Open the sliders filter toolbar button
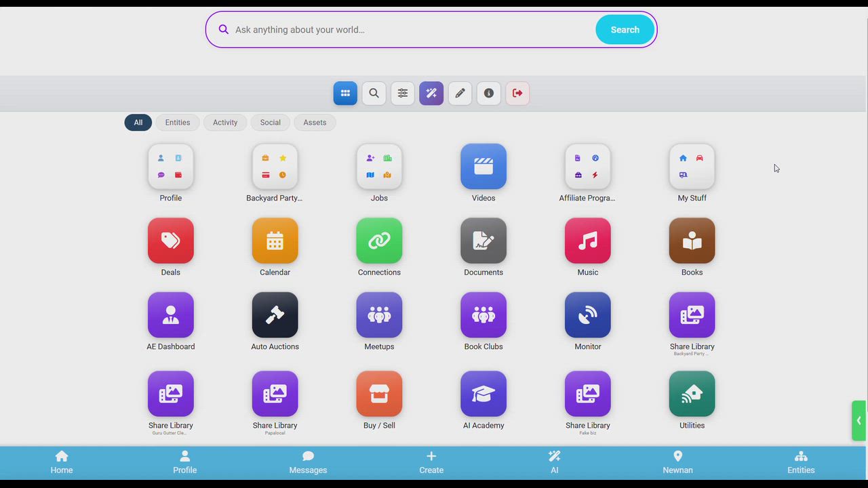The width and height of the screenshot is (868, 488). click(403, 94)
